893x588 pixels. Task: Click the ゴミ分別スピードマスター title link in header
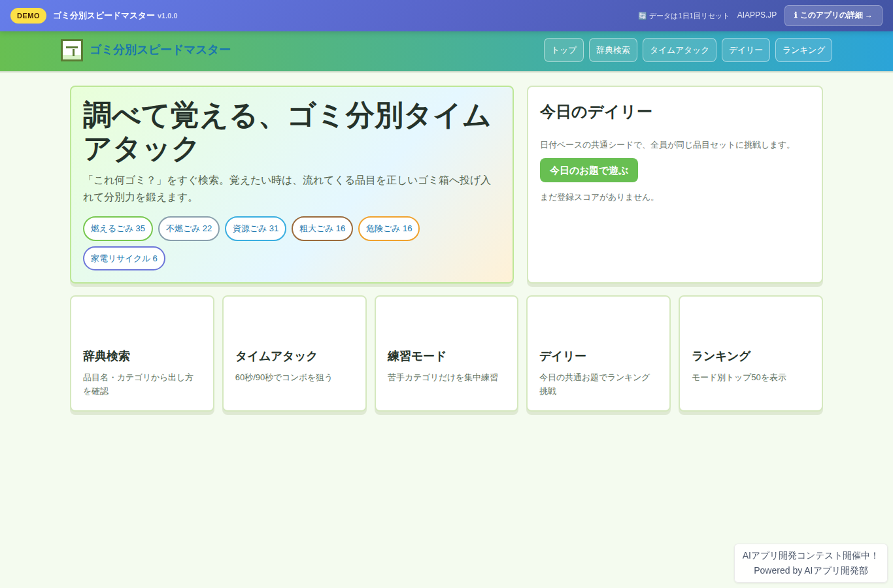point(160,50)
